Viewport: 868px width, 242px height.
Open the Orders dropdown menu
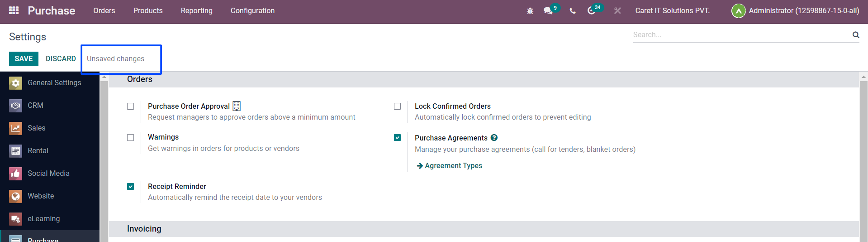pyautogui.click(x=104, y=11)
